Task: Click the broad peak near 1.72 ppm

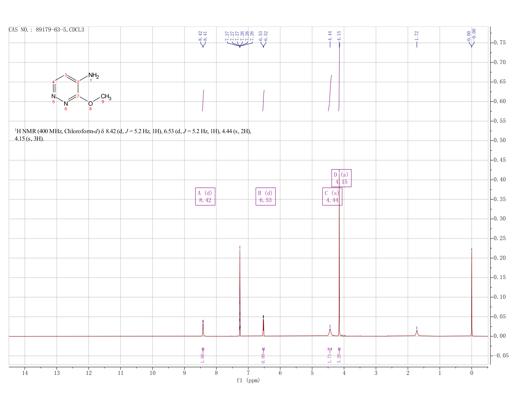Action: point(417,333)
